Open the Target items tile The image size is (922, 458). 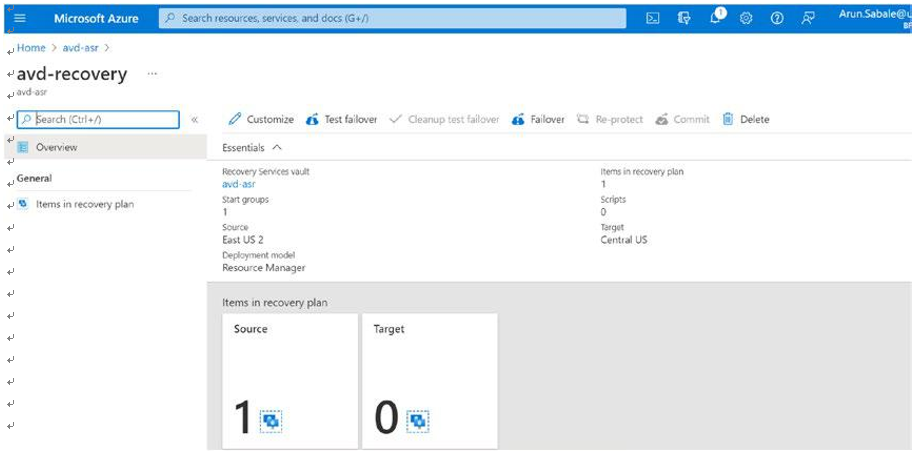430,381
